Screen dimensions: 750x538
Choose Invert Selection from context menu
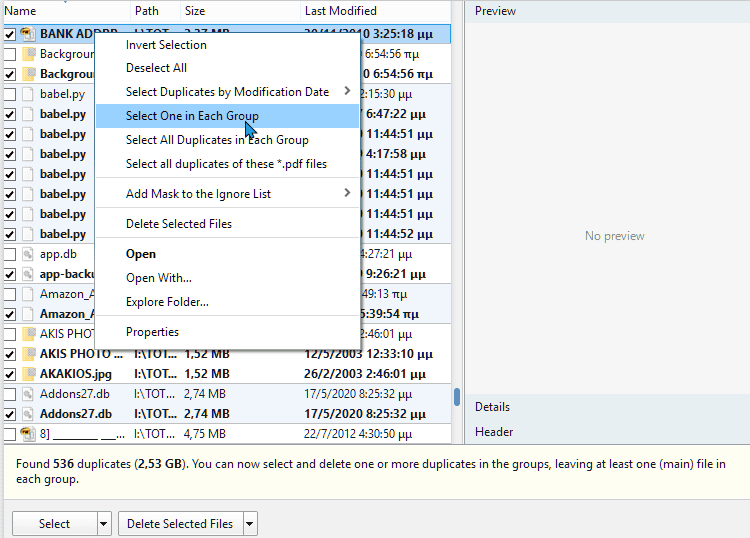166,45
